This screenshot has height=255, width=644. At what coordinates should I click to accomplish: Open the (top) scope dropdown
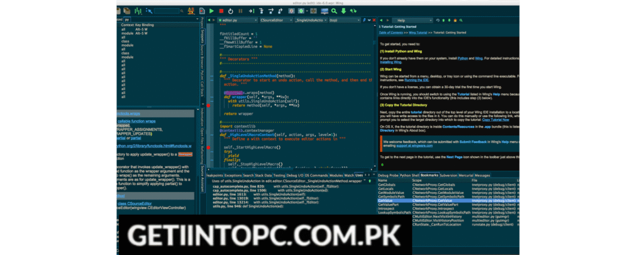pyautogui.click(x=345, y=20)
